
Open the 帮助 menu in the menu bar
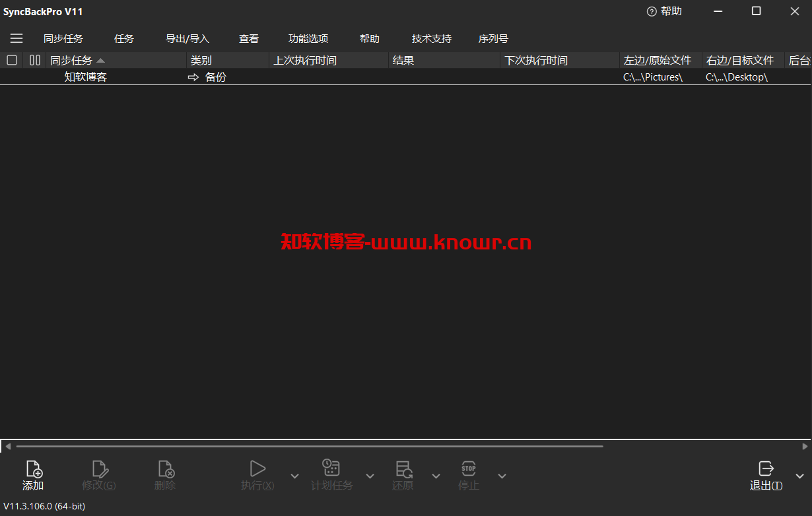[370, 39]
